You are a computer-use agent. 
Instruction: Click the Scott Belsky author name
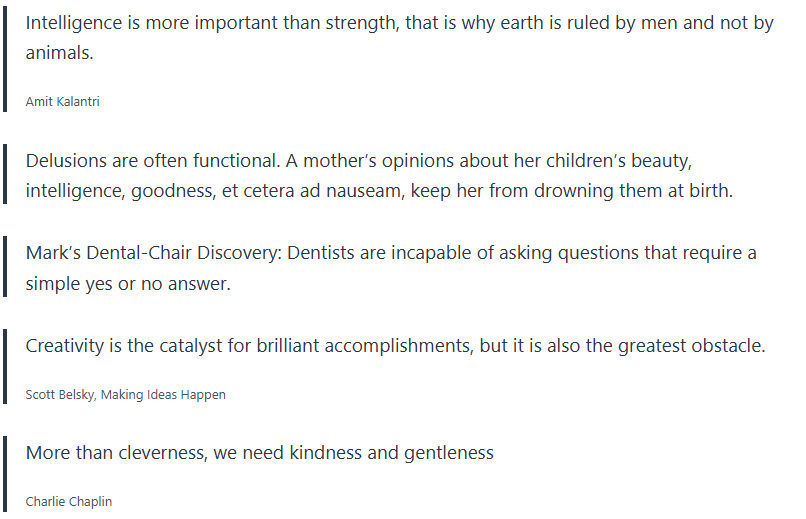(x=61, y=395)
